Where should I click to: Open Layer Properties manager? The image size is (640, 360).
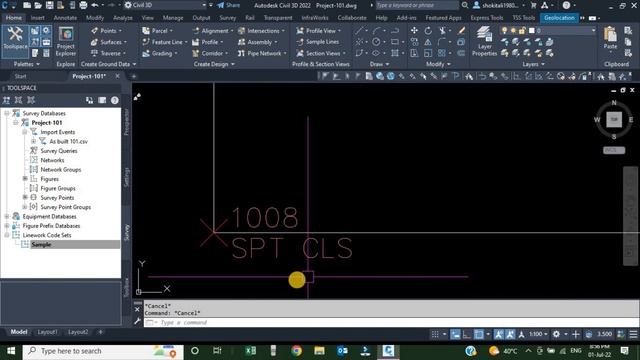pyautogui.click(x=484, y=41)
